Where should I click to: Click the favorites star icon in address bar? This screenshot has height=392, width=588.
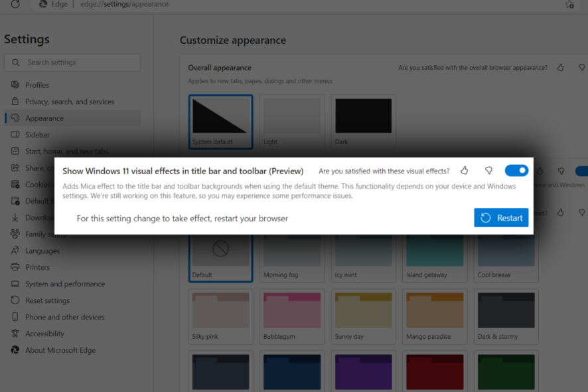(569, 4)
